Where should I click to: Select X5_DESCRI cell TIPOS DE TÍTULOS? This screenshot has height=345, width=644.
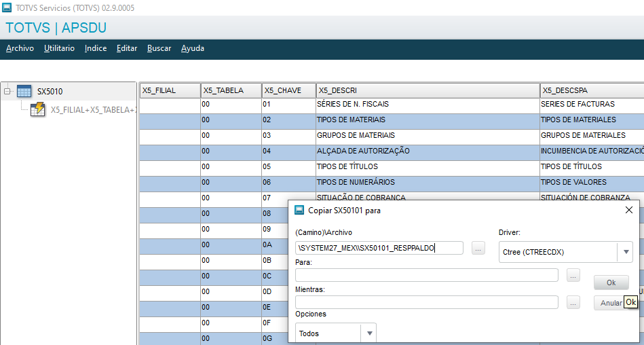[x=428, y=168]
